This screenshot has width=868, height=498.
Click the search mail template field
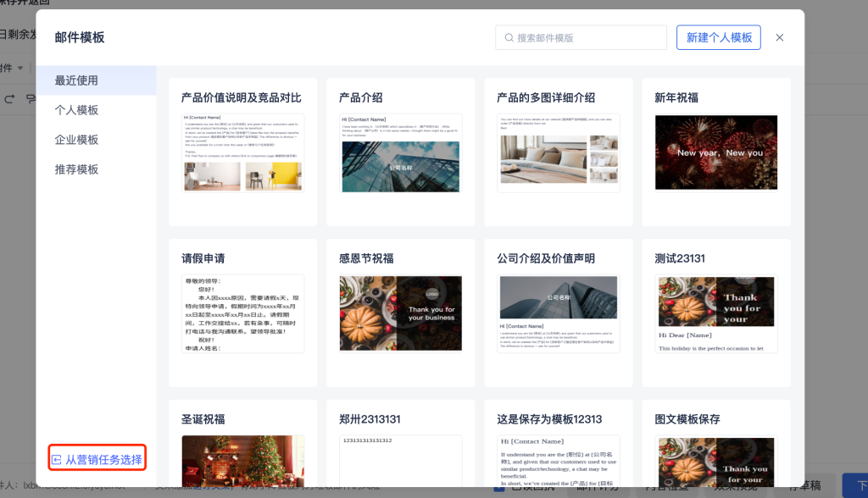581,37
